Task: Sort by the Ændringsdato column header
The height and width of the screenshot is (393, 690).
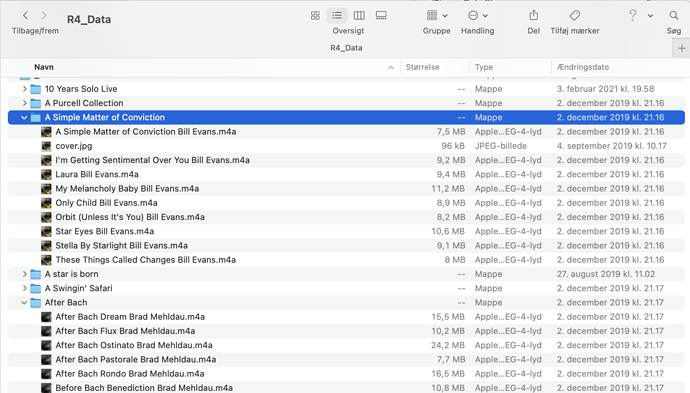Action: point(583,67)
